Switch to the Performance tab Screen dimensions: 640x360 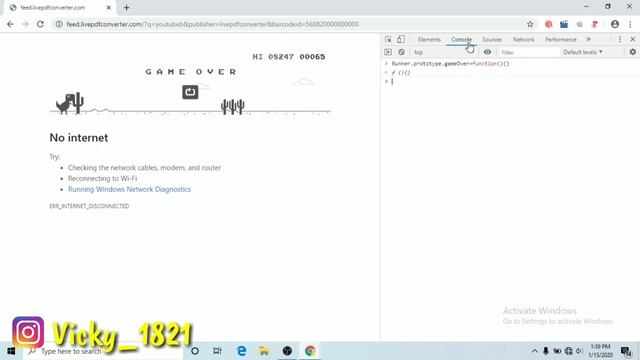[x=561, y=40]
